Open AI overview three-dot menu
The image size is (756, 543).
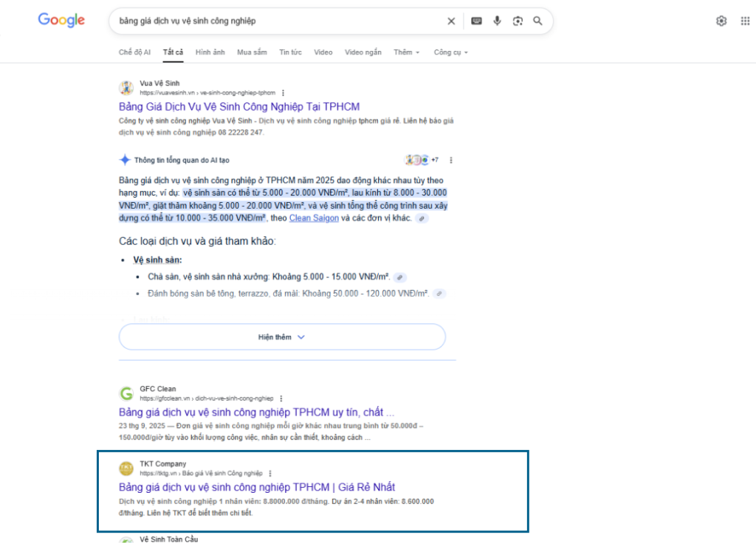451,160
